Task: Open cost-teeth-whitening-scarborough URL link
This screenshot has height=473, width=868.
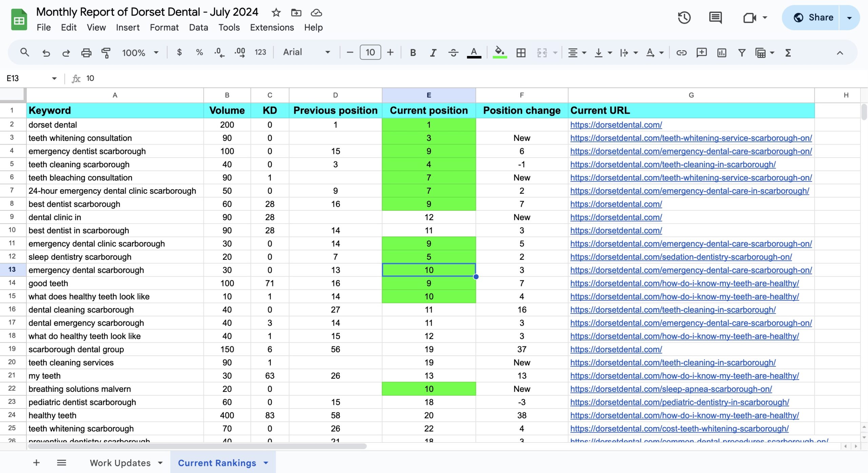Action: (679, 429)
